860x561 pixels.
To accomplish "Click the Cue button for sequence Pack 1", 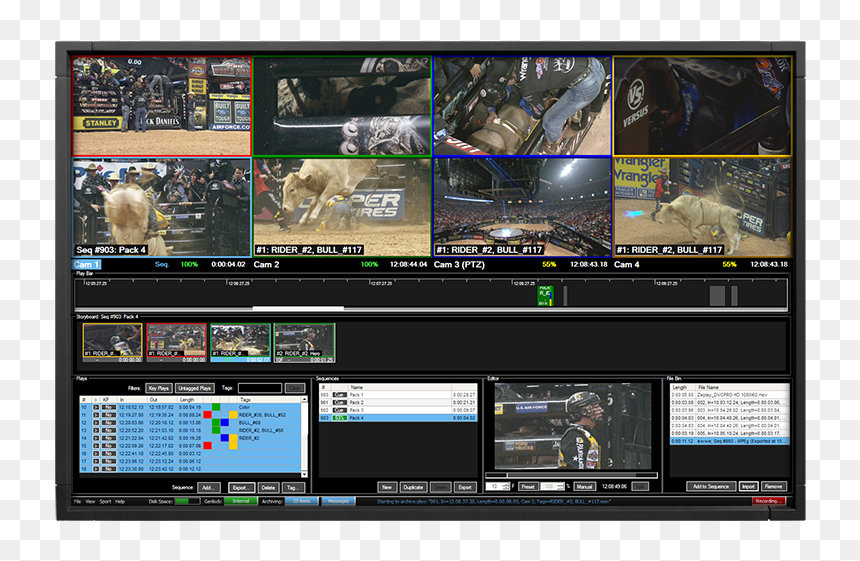I will click(340, 395).
